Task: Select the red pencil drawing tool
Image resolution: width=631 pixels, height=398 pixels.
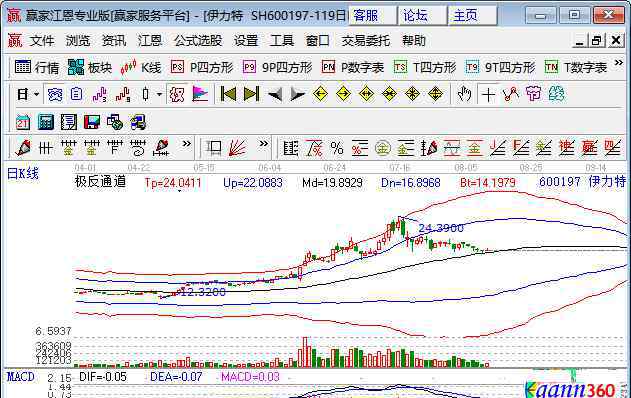Action: [23, 148]
